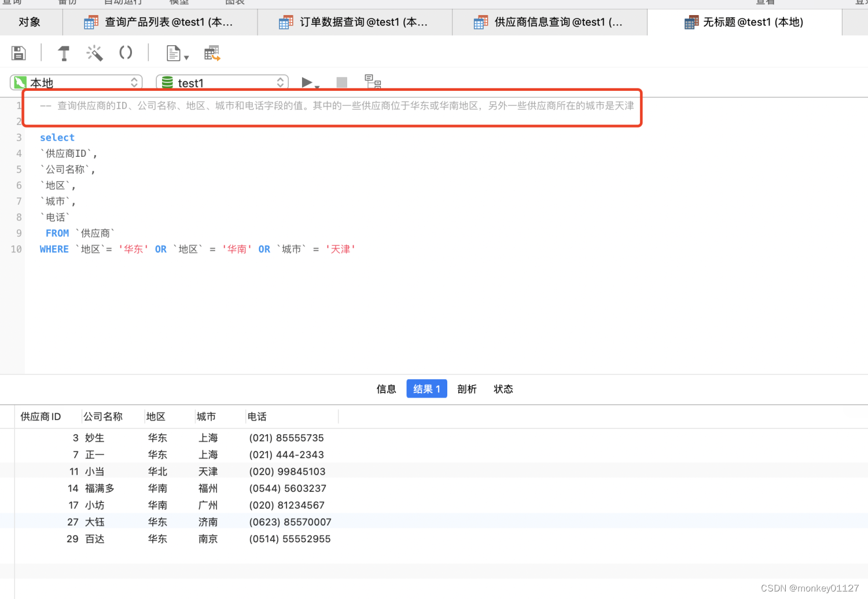Viewport: 868px width, 599px height.
Task: Click the 广州 city cell
Action: click(x=208, y=505)
